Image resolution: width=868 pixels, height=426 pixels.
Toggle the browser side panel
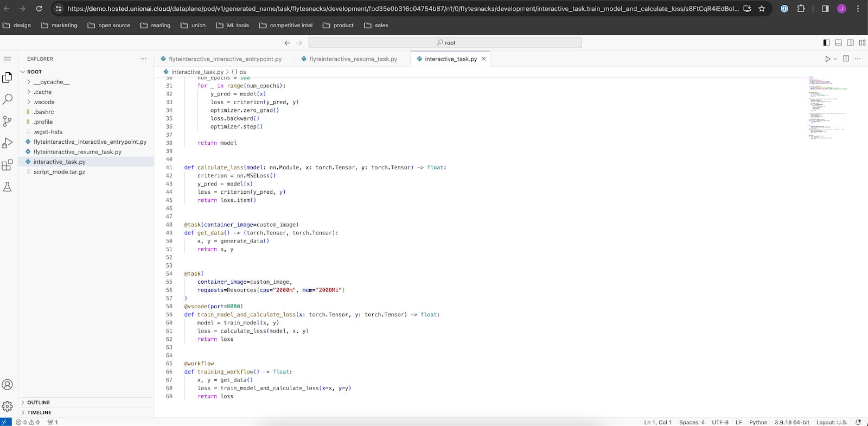825,9
